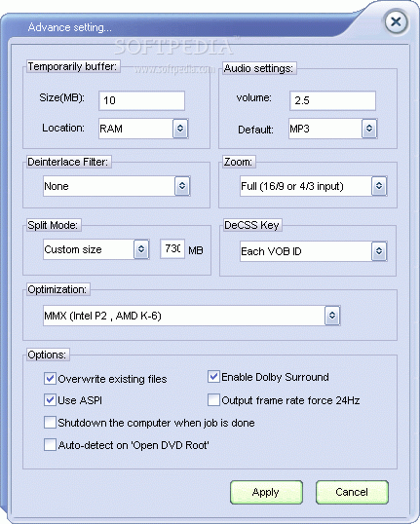Enable Output frame rate force 24Hz

tap(213, 400)
